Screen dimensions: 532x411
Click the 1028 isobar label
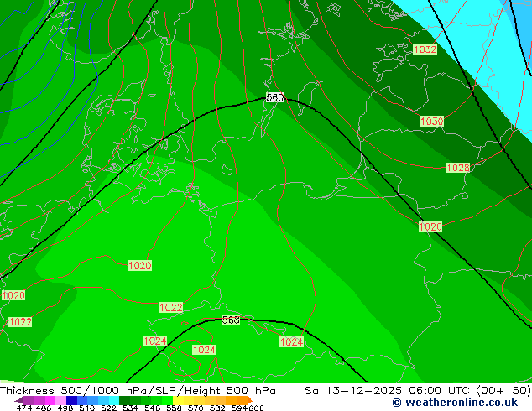pos(458,168)
